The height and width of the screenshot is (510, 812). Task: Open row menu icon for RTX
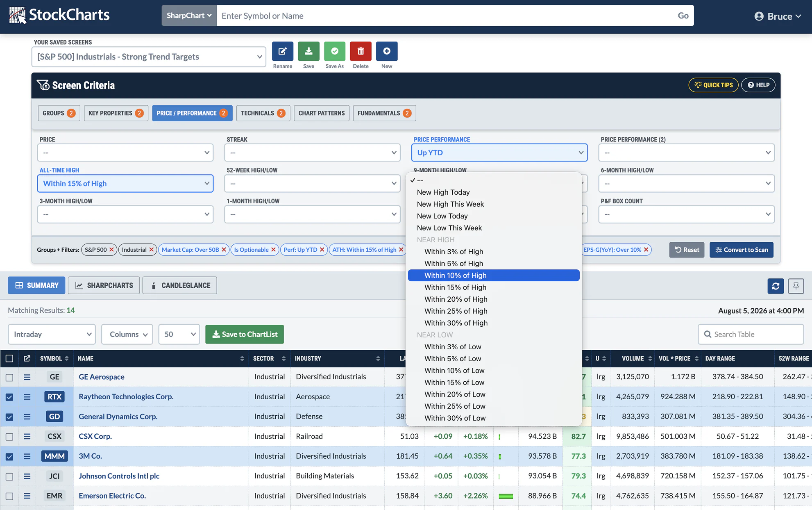coord(27,397)
